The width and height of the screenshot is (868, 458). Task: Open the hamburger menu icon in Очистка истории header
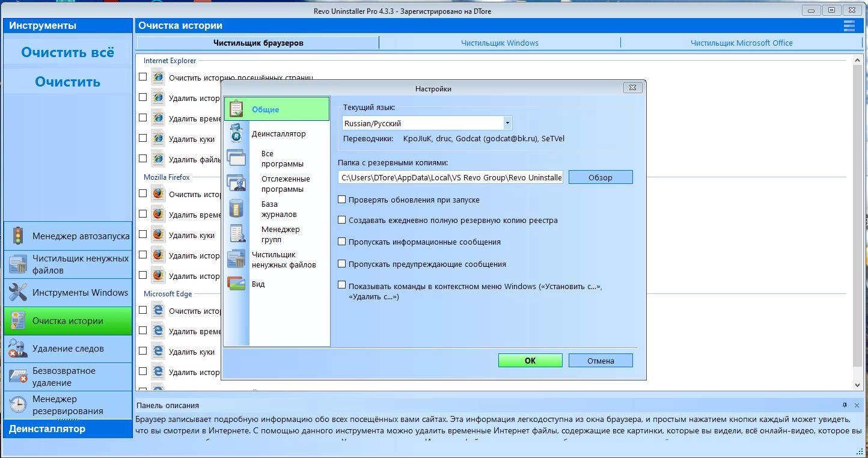click(x=849, y=26)
